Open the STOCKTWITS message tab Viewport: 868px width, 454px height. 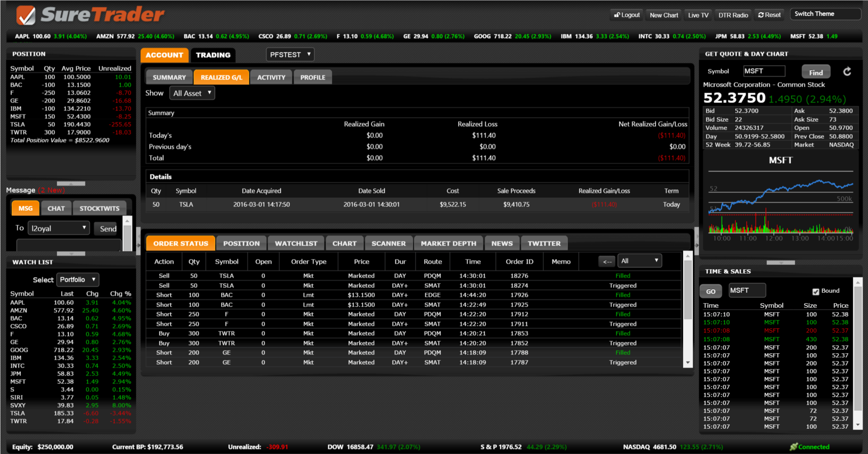point(99,208)
